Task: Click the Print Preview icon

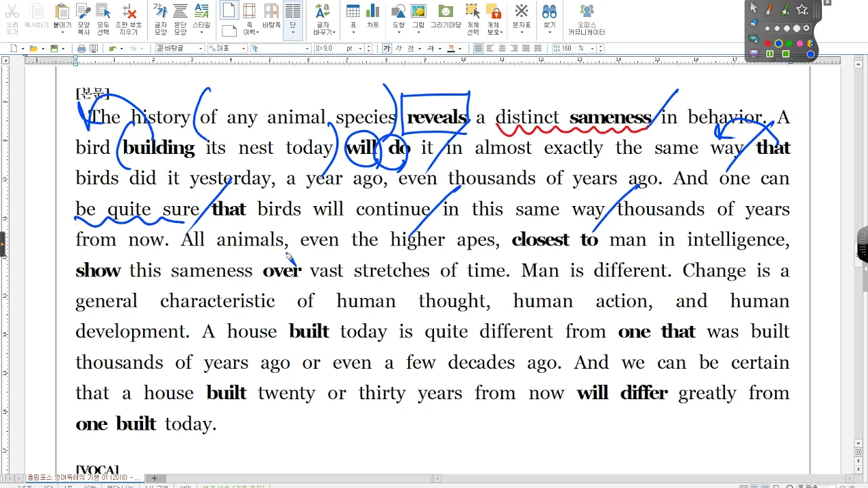Action: (x=94, y=49)
